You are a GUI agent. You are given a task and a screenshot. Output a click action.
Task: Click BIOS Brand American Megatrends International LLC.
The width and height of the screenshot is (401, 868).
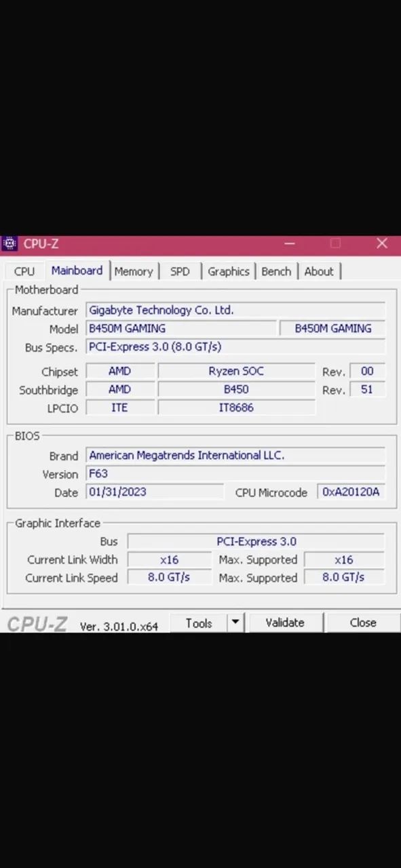[x=235, y=456]
